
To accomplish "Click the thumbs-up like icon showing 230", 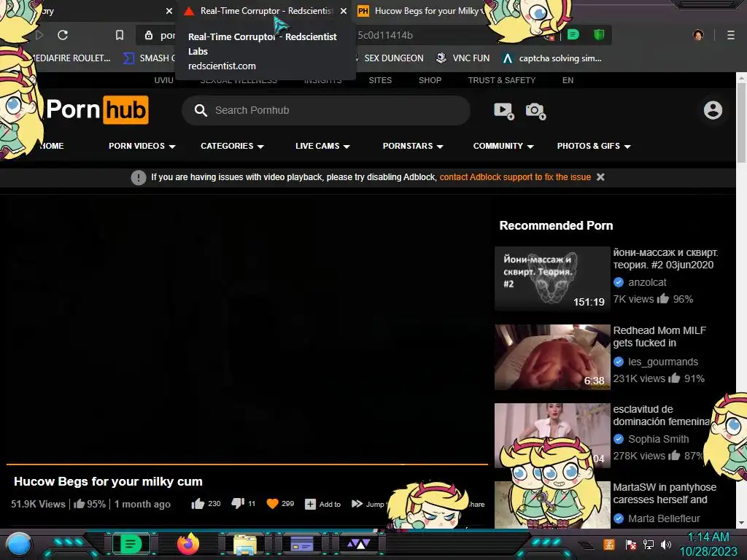I will click(x=198, y=504).
